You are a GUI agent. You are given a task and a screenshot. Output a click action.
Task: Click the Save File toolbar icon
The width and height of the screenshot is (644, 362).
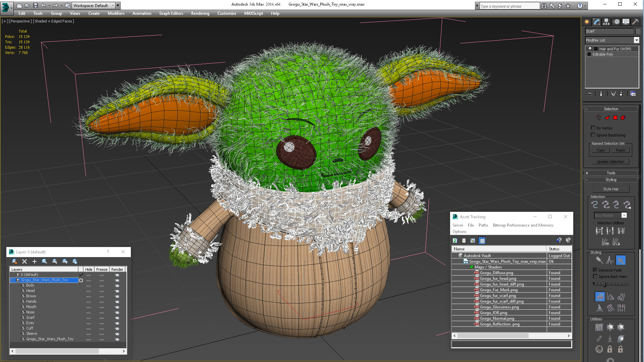point(36,5)
